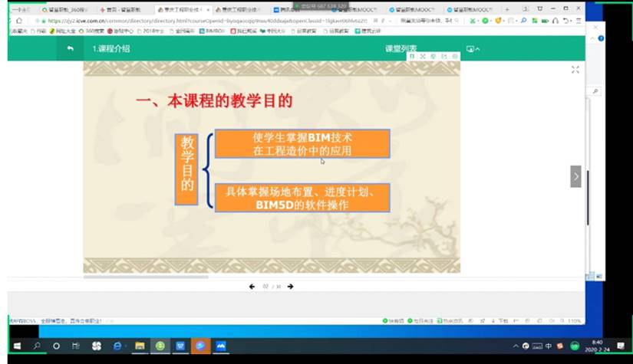Click the green scissors screenshot extension icon
Screen dimensions: 633x364
pyautogui.click(x=472, y=21)
